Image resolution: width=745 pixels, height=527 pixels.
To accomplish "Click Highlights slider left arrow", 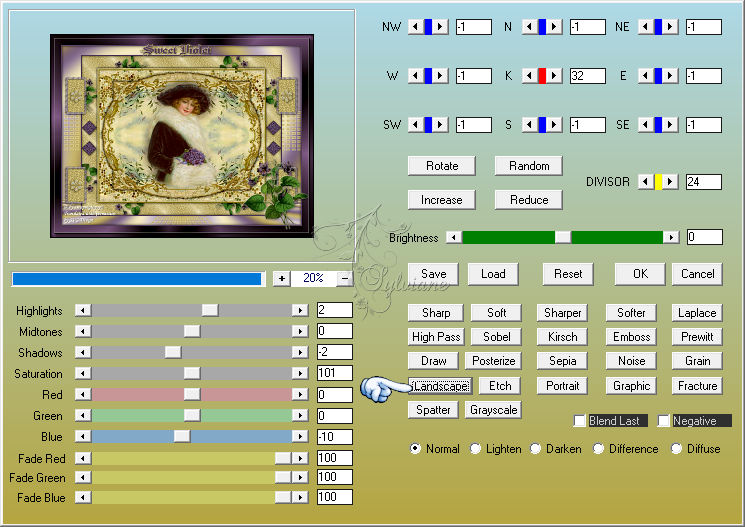I will [83, 310].
